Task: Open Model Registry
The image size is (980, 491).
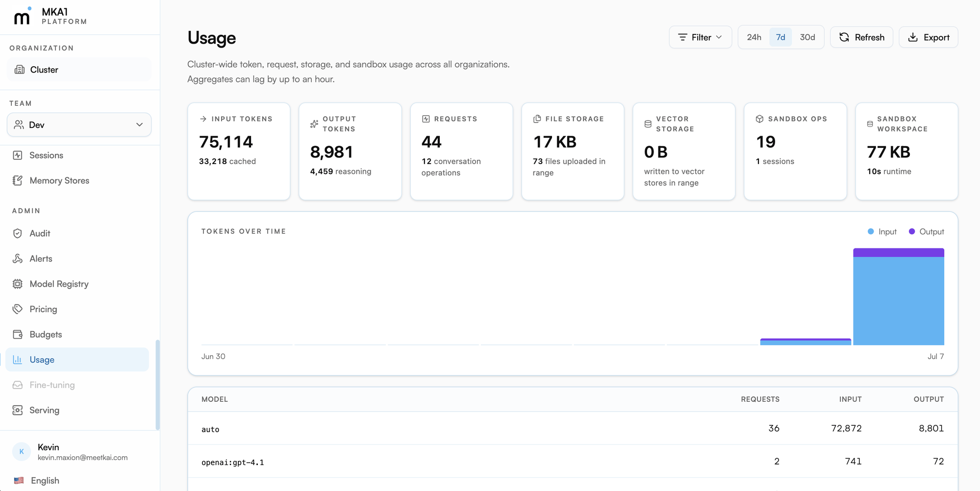Action: (x=77, y=284)
